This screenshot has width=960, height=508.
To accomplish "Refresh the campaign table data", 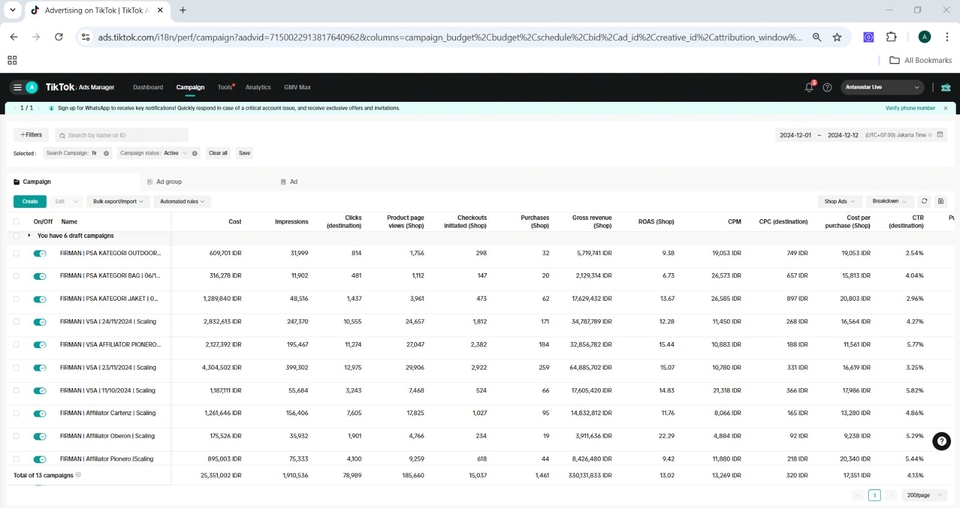I will [924, 201].
